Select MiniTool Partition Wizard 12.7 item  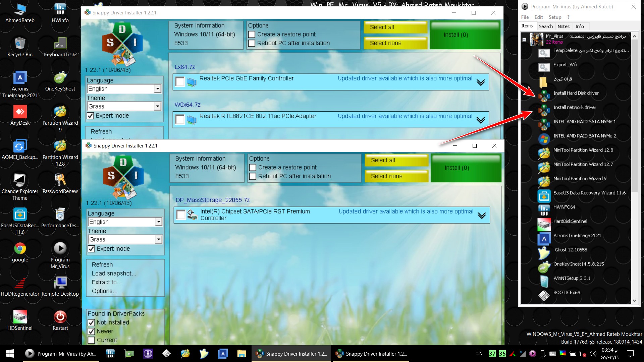[x=583, y=165]
